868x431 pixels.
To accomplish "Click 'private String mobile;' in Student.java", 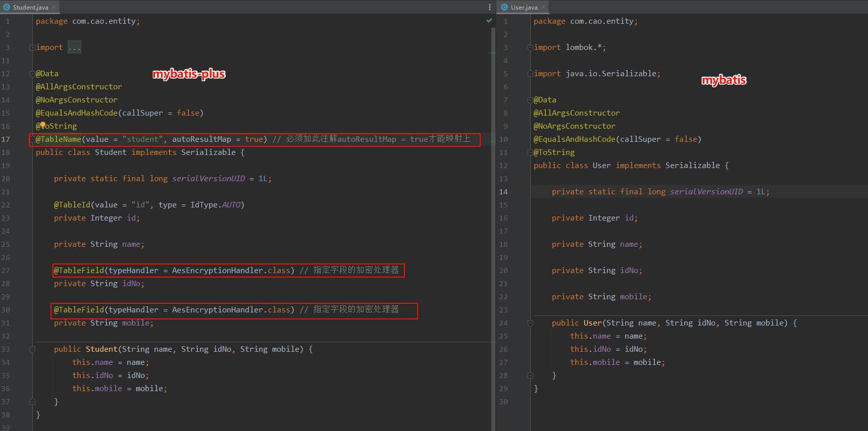I will [x=104, y=323].
